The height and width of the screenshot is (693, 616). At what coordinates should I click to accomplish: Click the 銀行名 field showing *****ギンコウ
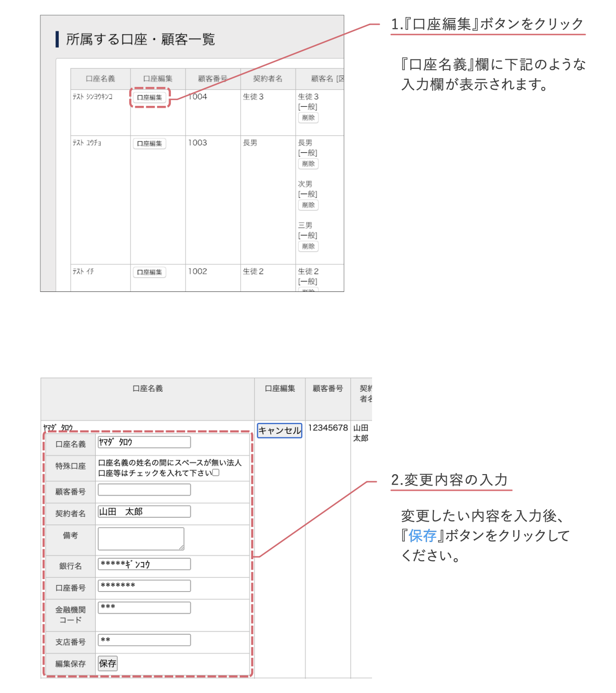click(x=143, y=563)
